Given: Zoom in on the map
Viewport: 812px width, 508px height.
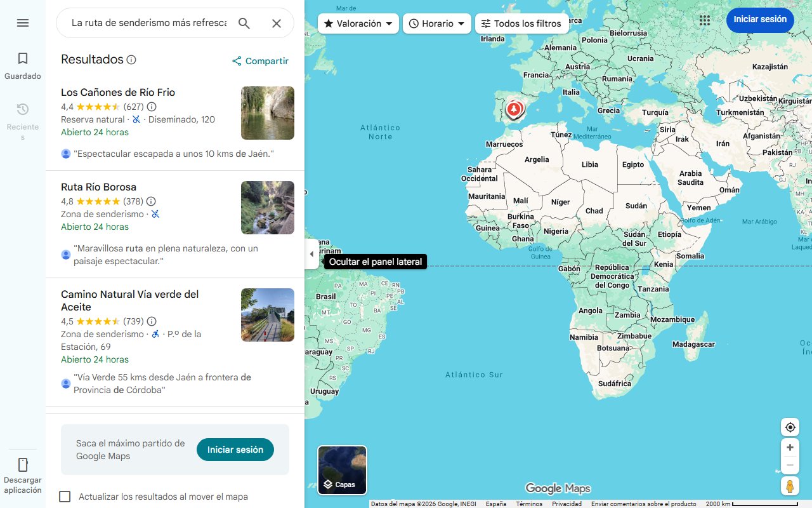Looking at the screenshot, I should tap(790, 448).
